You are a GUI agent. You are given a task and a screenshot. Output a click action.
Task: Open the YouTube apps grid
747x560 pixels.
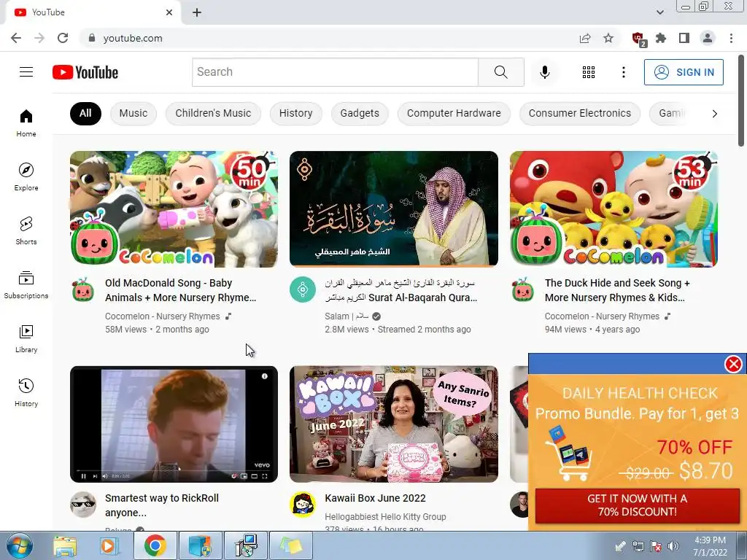[x=589, y=72]
